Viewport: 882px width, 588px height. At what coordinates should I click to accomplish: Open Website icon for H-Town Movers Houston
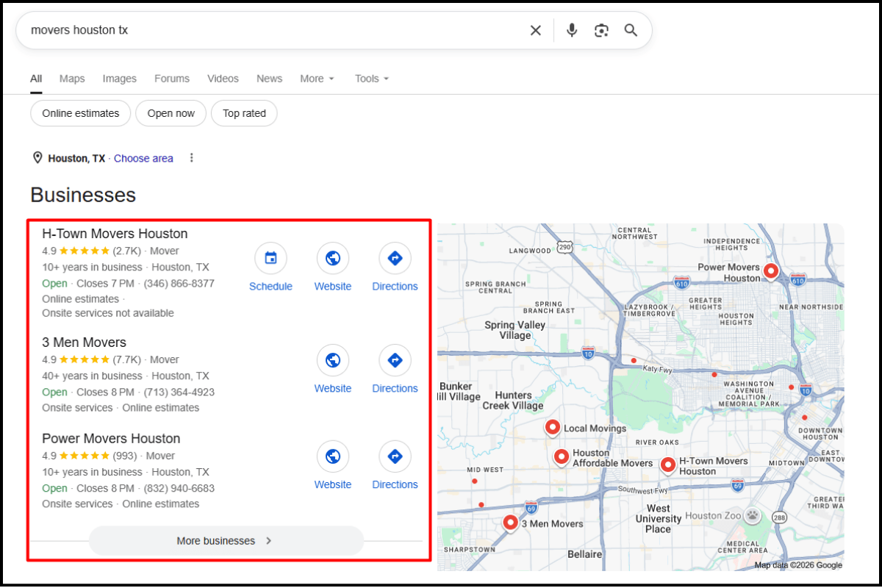tap(333, 258)
